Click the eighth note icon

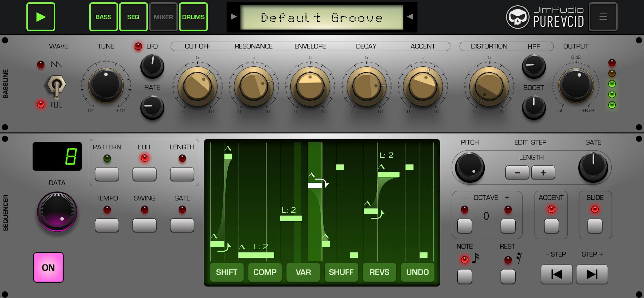pyautogui.click(x=475, y=258)
